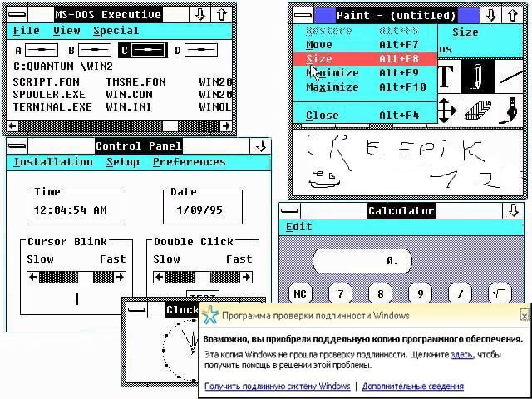Click Cursor Blink slider thumb
532x399 pixels.
(86, 277)
